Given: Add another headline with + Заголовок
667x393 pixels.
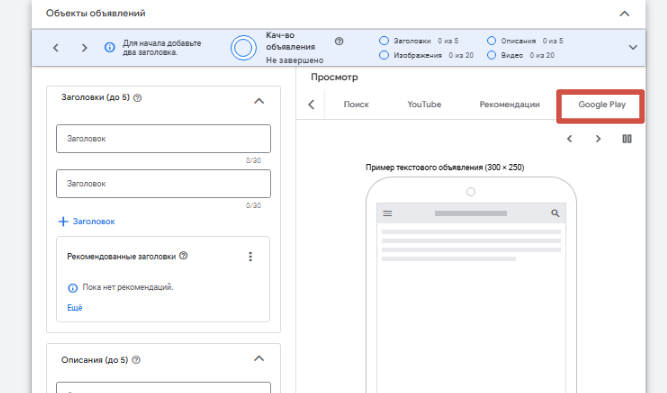Looking at the screenshot, I should [x=87, y=221].
